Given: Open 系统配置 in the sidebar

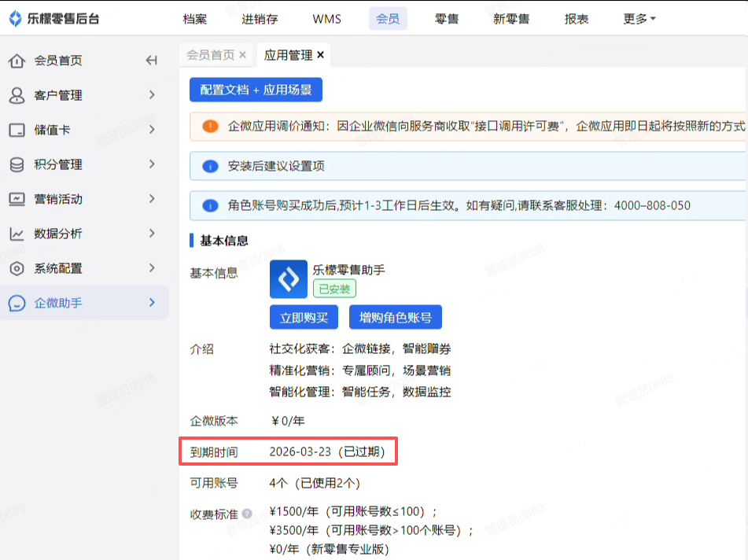Looking at the screenshot, I should [58, 268].
